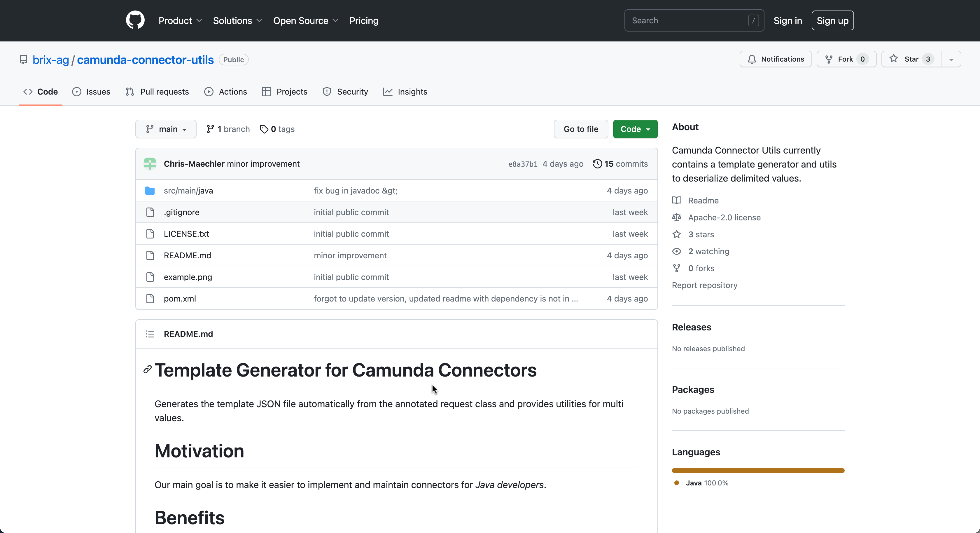Click the book icon beside Readme
Viewport: 980px width, 533px height.
pyautogui.click(x=676, y=201)
